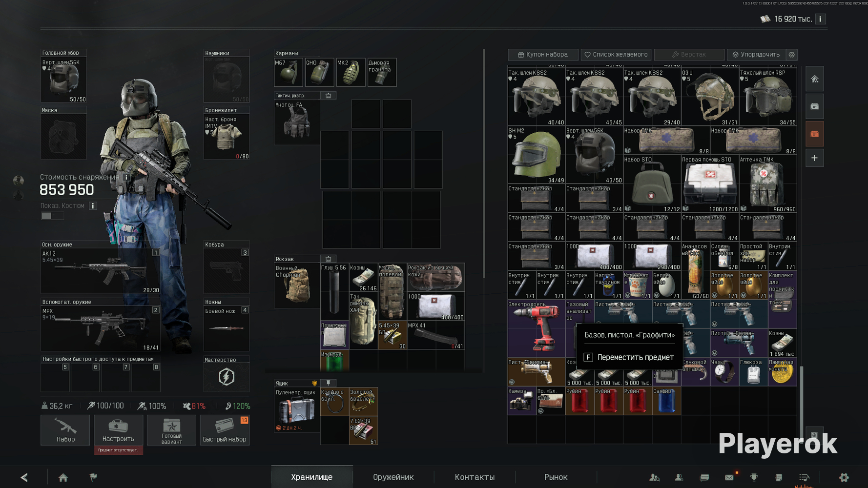Open the chat bubble icon
Screen dimensions: 868x488
pos(704,477)
